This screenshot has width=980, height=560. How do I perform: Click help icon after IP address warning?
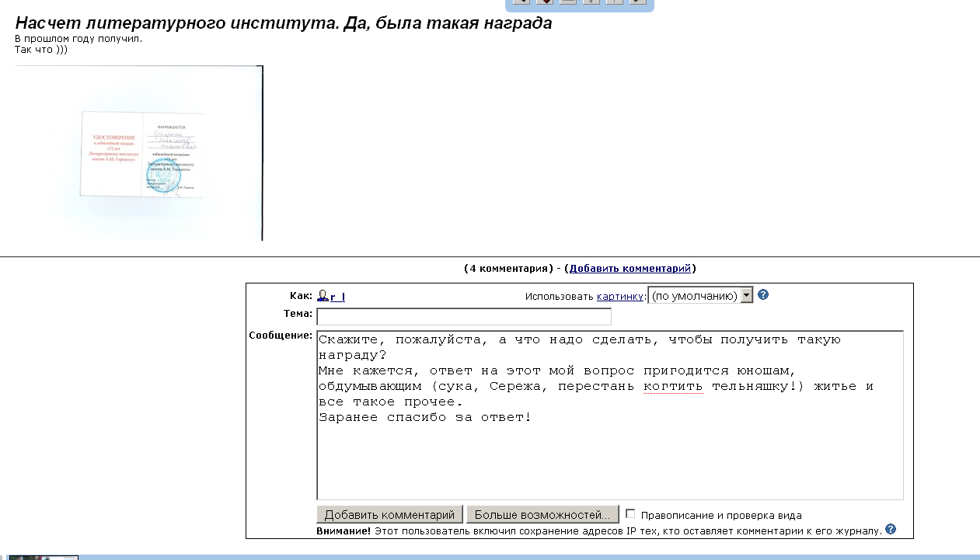(x=891, y=530)
